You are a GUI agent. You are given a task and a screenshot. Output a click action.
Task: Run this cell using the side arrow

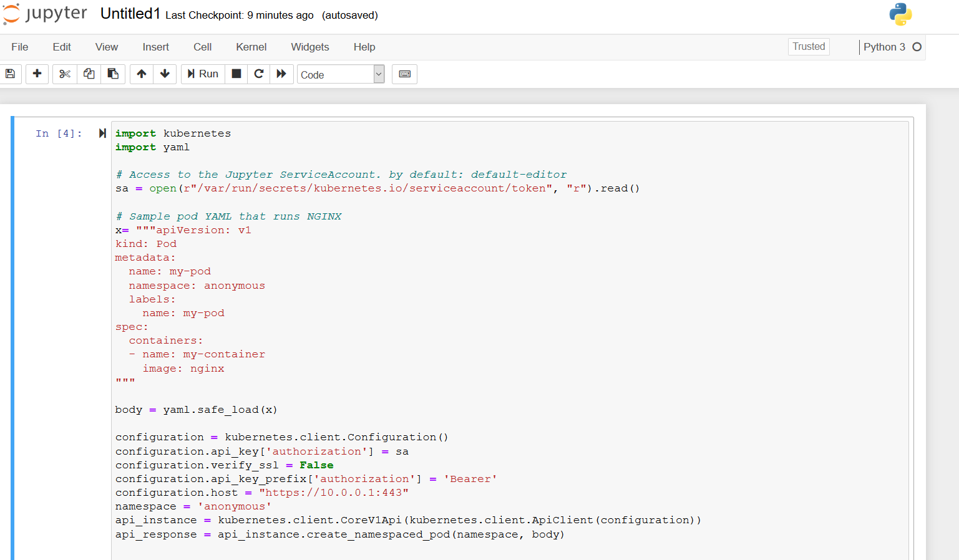(x=102, y=133)
